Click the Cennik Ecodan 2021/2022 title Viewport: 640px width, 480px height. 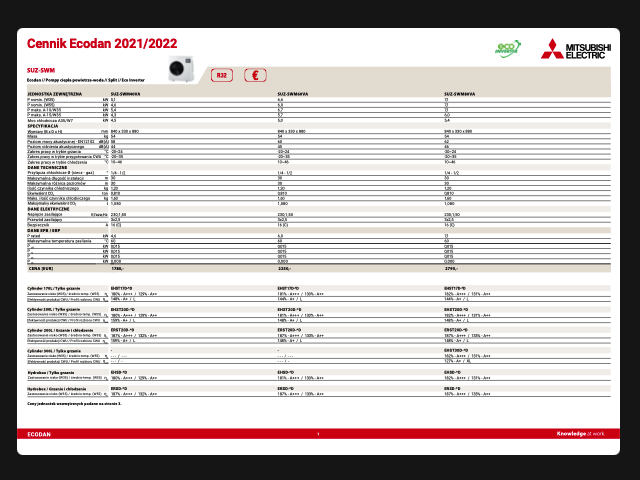click(x=102, y=43)
